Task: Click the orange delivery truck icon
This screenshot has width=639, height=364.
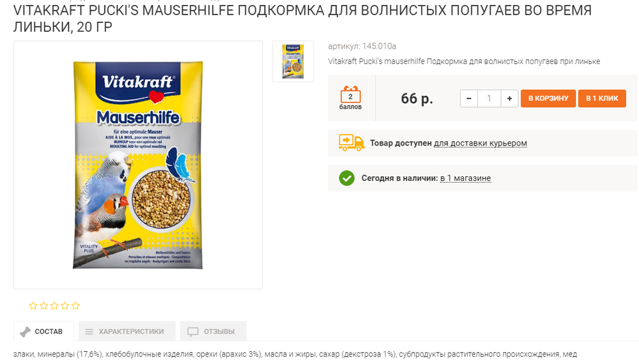Action: [351, 142]
